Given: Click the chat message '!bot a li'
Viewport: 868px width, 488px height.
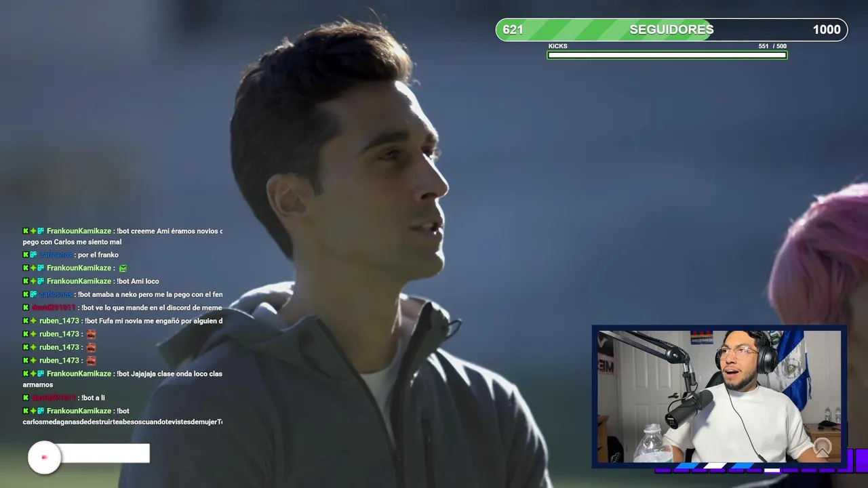Looking at the screenshot, I should (93, 398).
